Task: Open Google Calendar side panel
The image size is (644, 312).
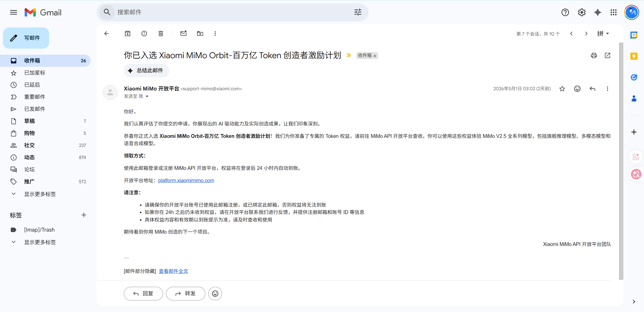Action: pyautogui.click(x=634, y=35)
